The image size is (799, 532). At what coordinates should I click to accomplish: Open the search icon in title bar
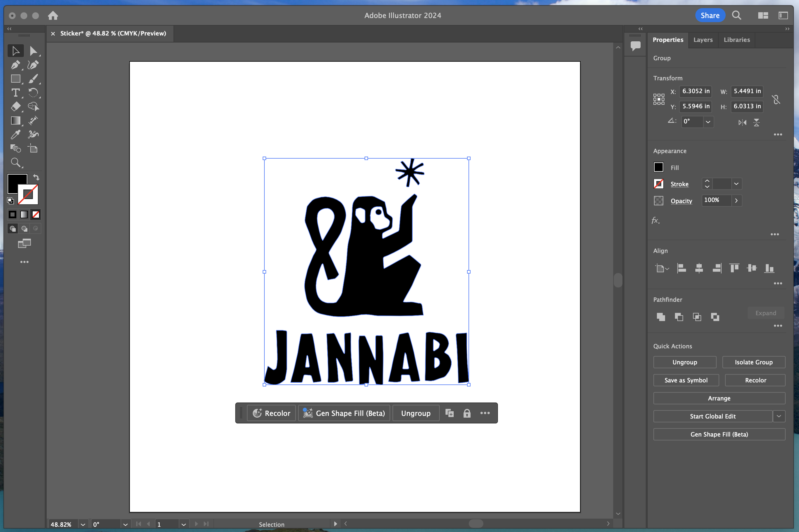coord(736,15)
